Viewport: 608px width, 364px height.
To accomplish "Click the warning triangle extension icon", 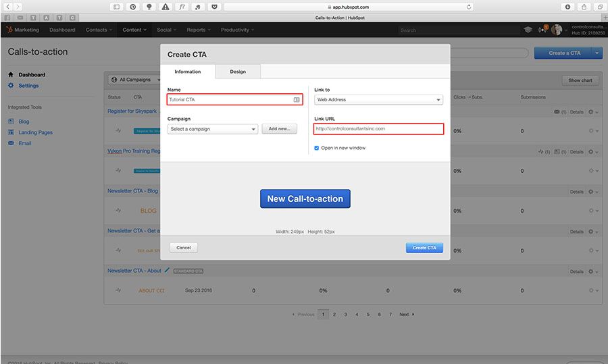I will pos(166,7).
